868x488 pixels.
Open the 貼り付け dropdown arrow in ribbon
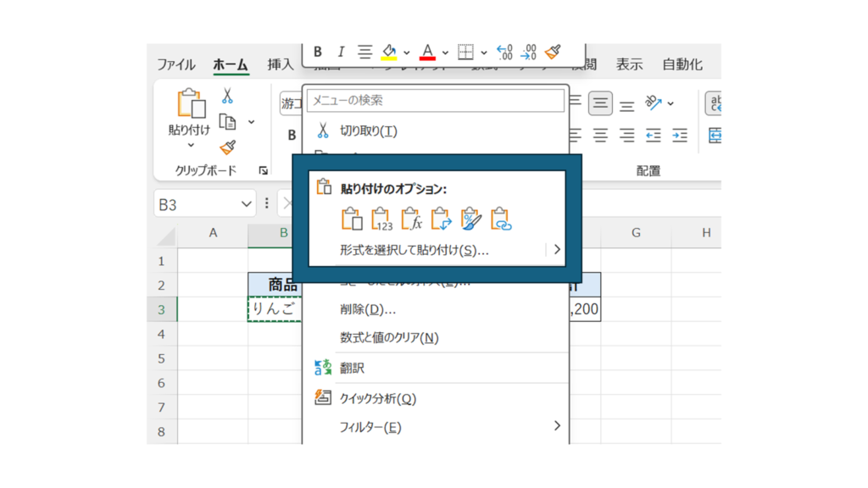pyautogui.click(x=190, y=146)
